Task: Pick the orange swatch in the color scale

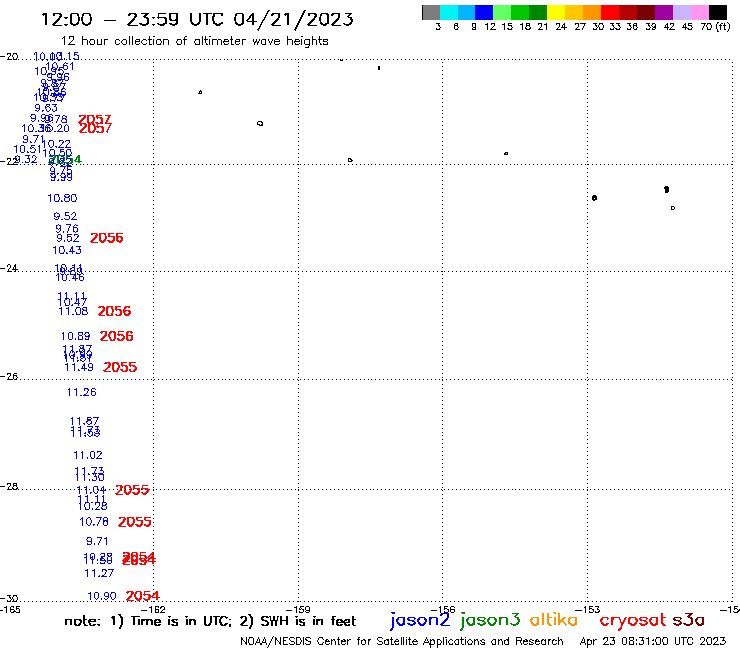Action: click(592, 12)
